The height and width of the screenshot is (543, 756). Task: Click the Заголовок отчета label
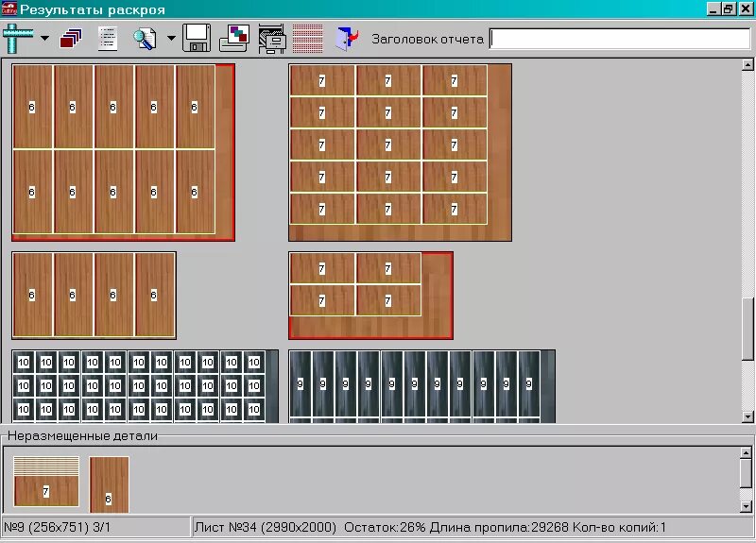(x=427, y=39)
